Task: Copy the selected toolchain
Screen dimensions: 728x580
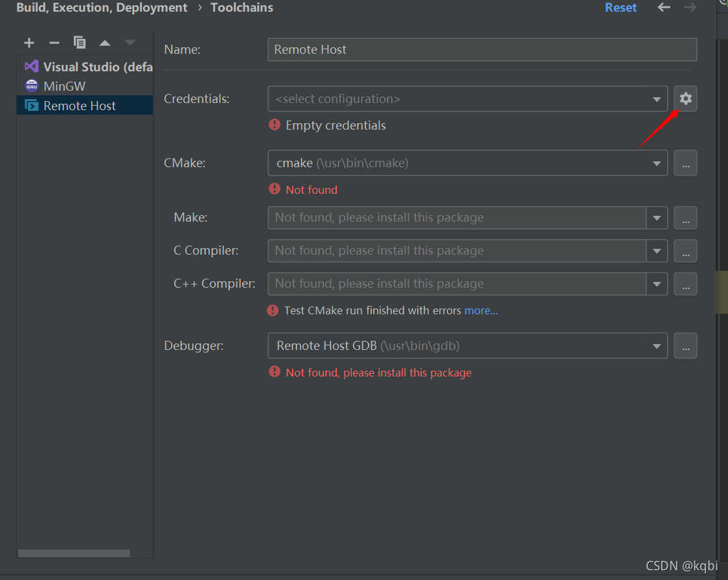Action: point(80,42)
